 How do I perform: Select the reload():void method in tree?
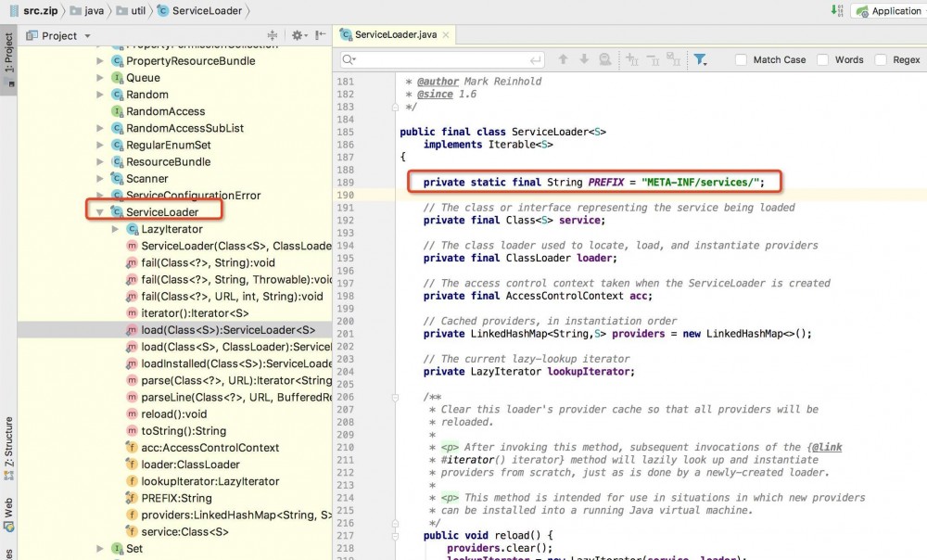click(x=173, y=414)
